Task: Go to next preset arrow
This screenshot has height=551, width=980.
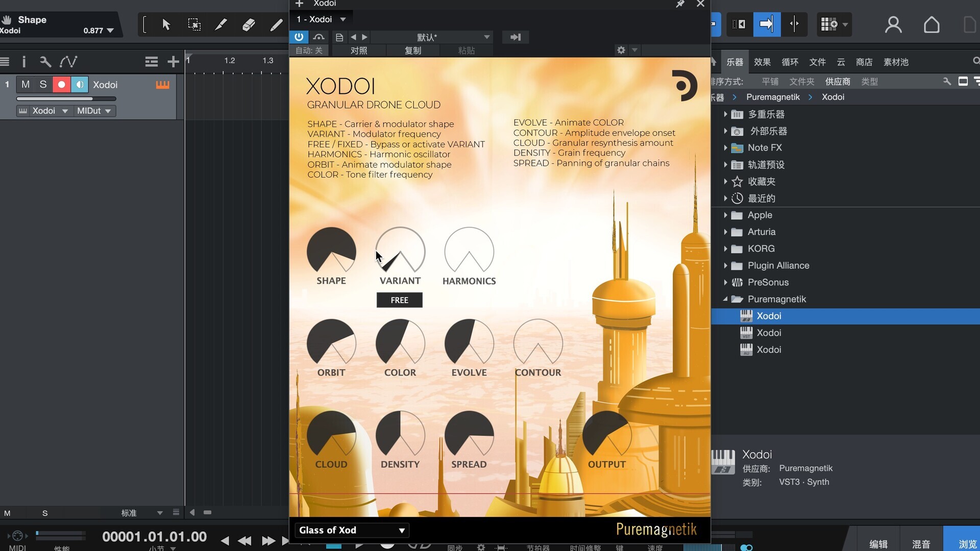Action: 364,37
